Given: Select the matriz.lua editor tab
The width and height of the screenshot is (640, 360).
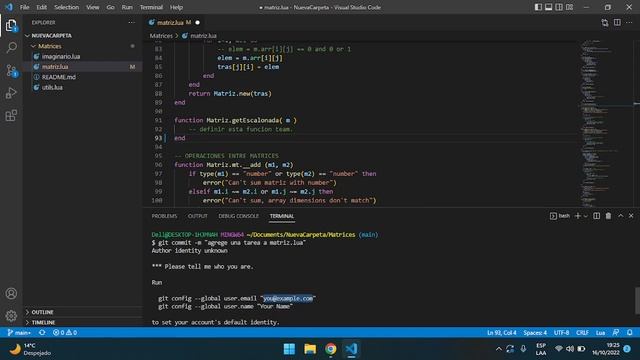Looking at the screenshot, I should click(174, 22).
